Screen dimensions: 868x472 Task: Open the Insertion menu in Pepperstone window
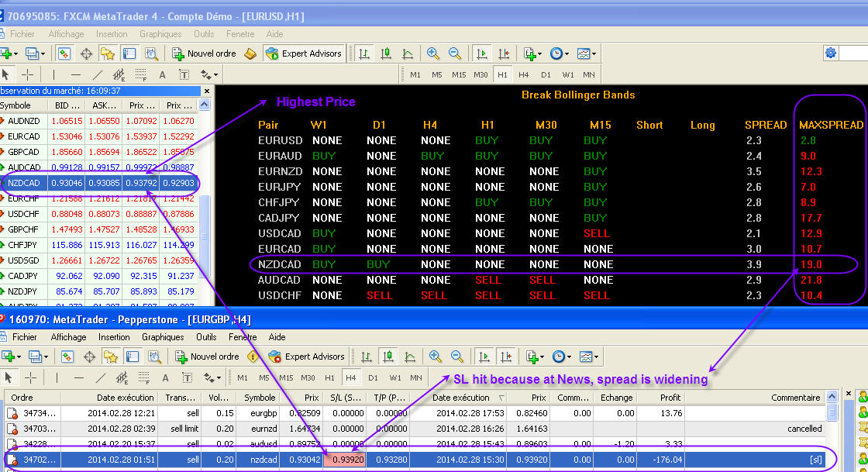point(114,337)
